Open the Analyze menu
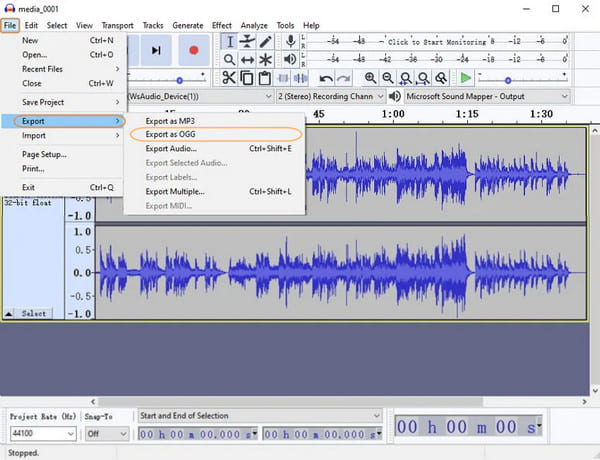Image resolution: width=600 pixels, height=460 pixels. [x=254, y=26]
